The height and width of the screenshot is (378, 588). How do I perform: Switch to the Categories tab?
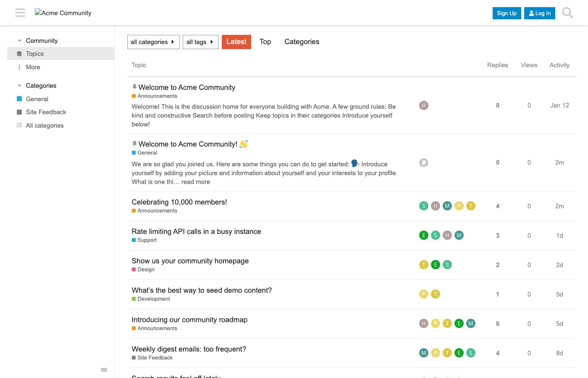[x=302, y=42]
